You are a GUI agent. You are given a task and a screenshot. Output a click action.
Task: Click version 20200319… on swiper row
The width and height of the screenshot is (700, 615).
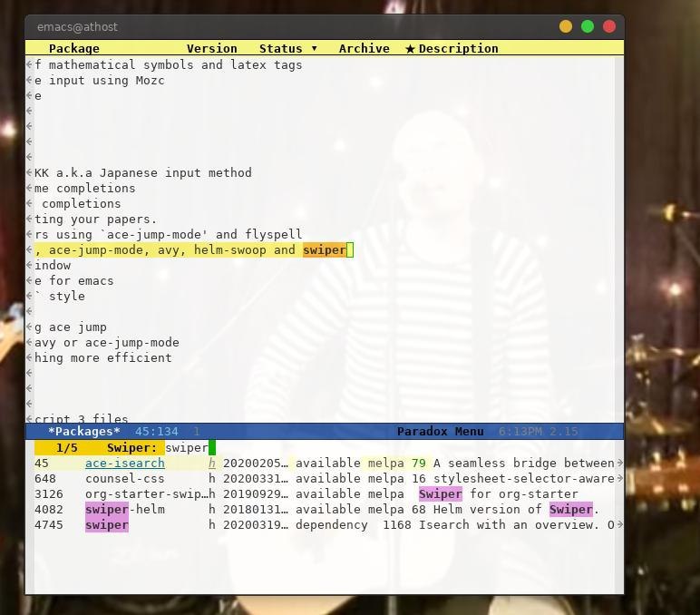pos(256,525)
